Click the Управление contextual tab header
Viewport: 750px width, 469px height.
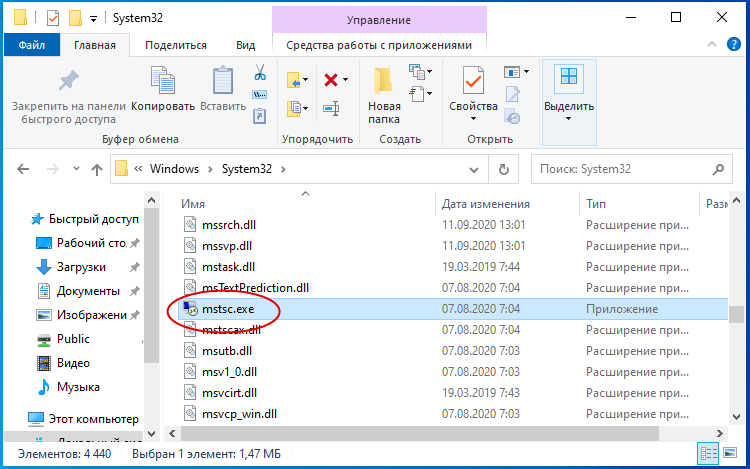click(379, 20)
